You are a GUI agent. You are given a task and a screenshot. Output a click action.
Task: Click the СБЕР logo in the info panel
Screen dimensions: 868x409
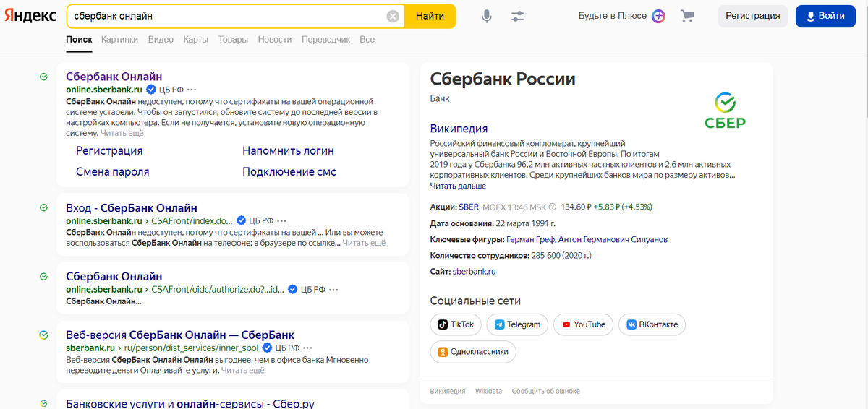(725, 110)
